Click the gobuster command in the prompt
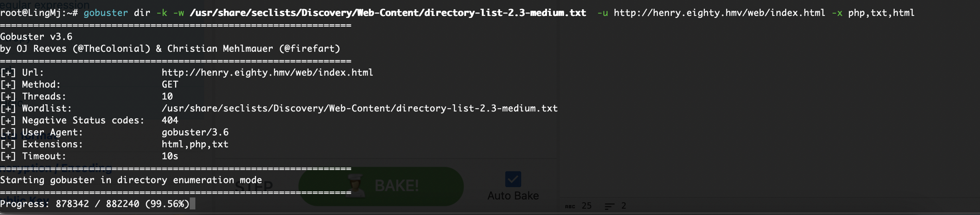980x215 pixels. point(106,13)
